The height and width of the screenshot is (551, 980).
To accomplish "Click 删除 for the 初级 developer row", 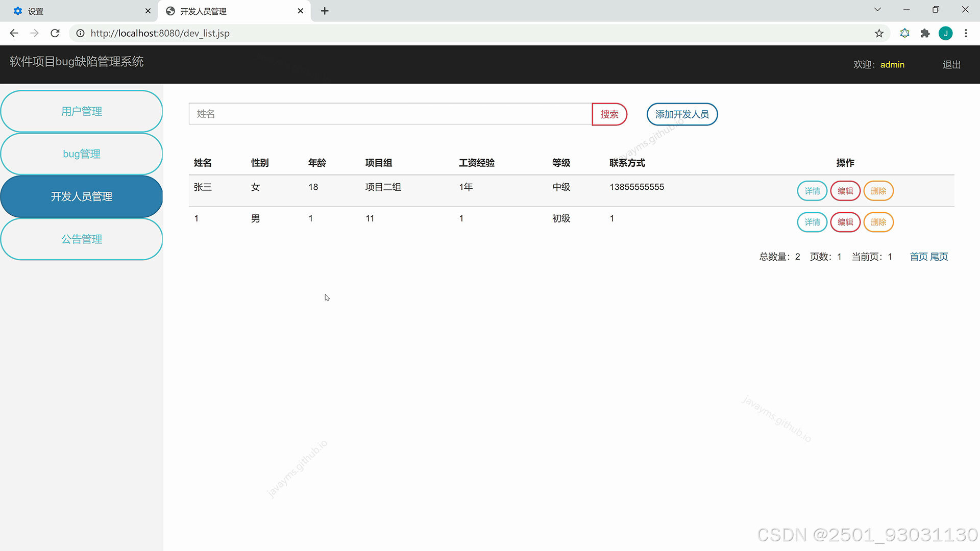I will 878,222.
